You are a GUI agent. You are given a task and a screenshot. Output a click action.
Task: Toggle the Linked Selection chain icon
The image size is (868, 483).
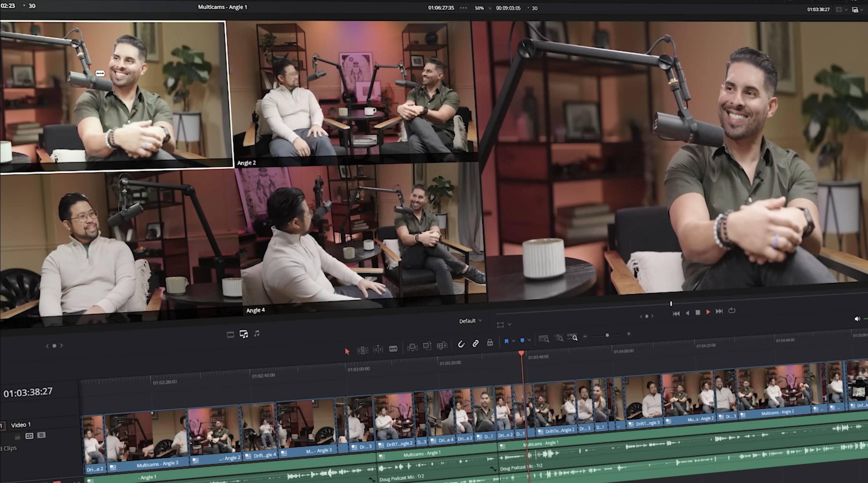(x=475, y=343)
